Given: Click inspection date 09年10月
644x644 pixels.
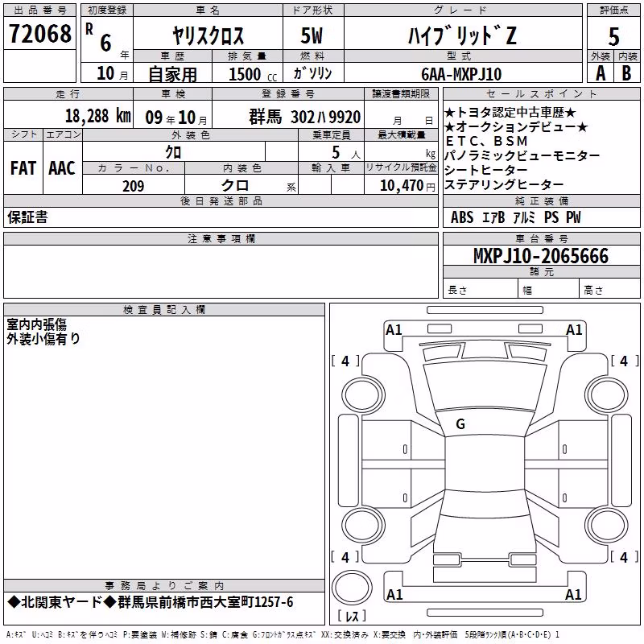Looking at the screenshot, I should (176, 118).
